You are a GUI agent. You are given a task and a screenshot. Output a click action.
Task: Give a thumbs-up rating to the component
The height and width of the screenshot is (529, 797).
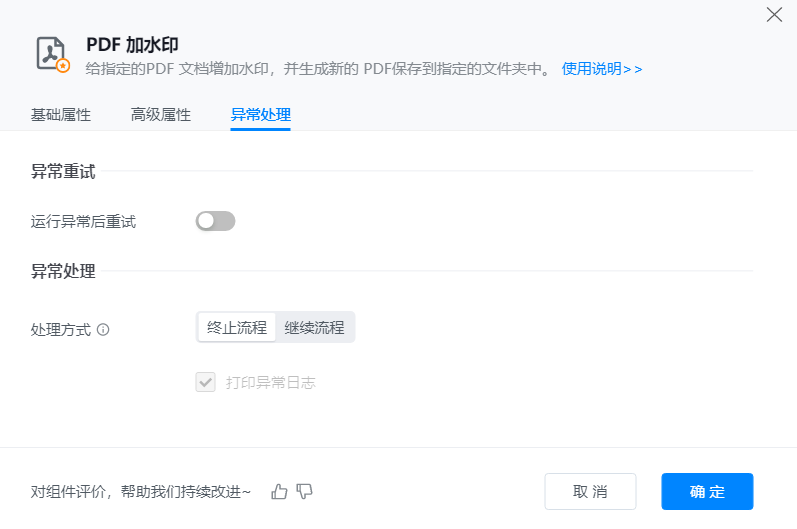(x=279, y=491)
